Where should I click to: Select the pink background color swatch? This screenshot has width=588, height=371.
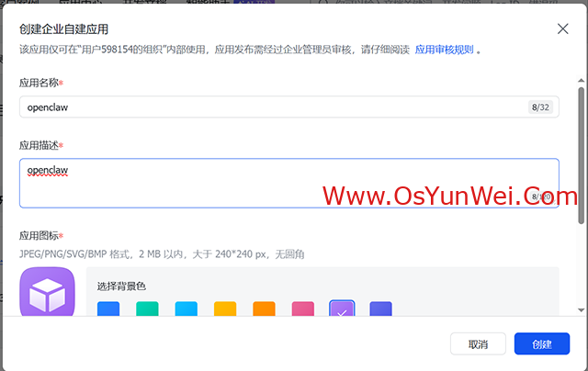(x=303, y=309)
